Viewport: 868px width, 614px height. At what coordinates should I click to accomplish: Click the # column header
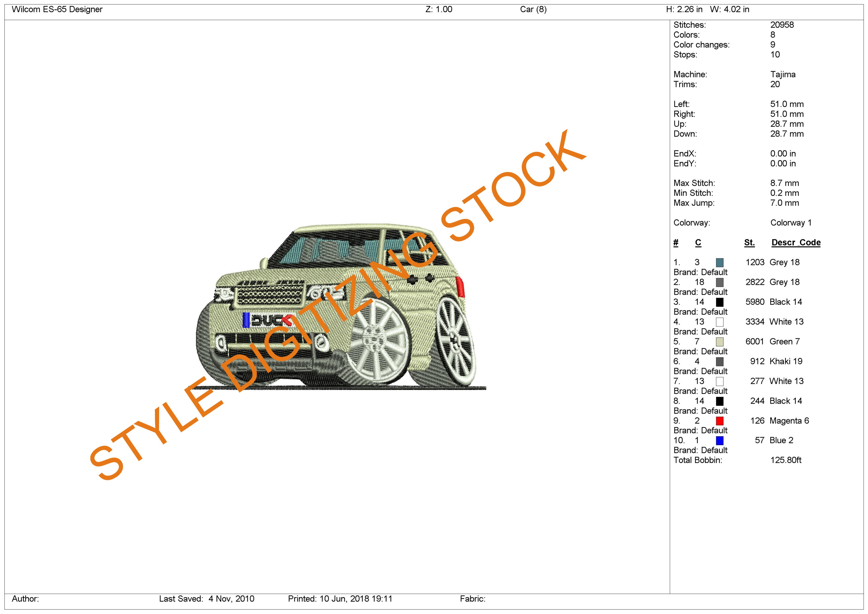676,243
